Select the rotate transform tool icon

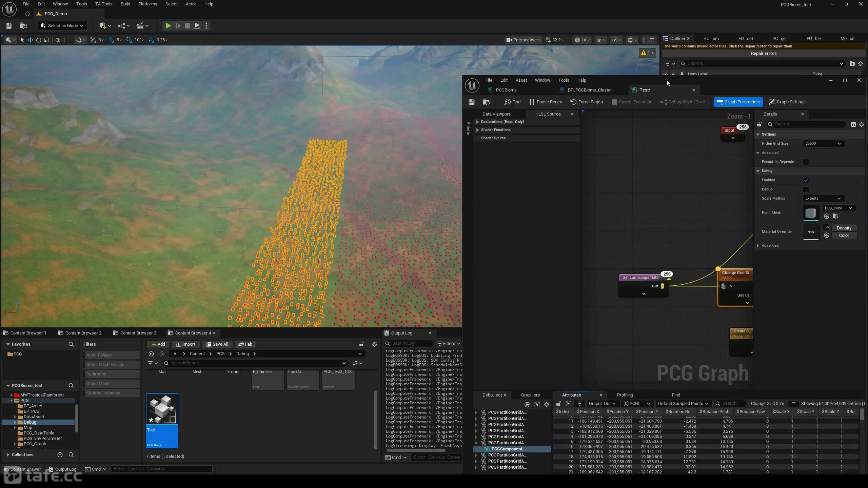tap(39, 40)
